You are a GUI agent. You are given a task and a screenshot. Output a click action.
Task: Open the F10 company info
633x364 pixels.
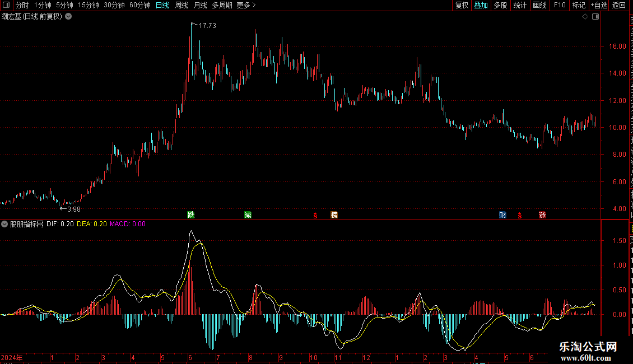tap(560, 5)
